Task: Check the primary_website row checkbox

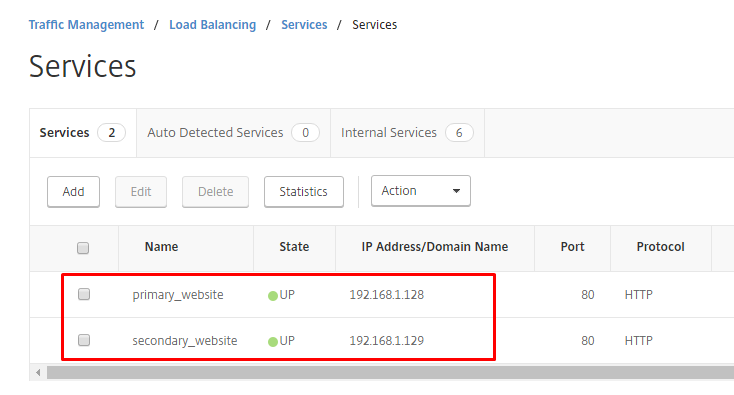Action: (84, 294)
